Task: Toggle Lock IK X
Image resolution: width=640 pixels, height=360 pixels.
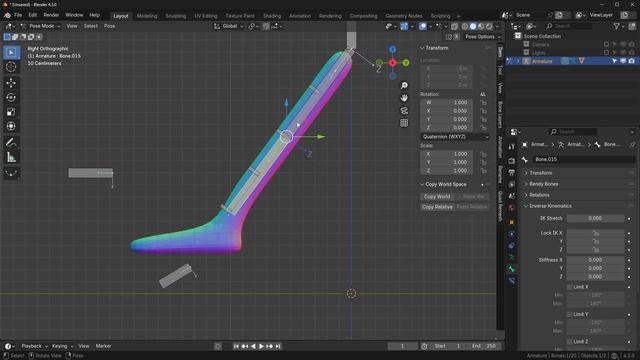Action: point(595,233)
